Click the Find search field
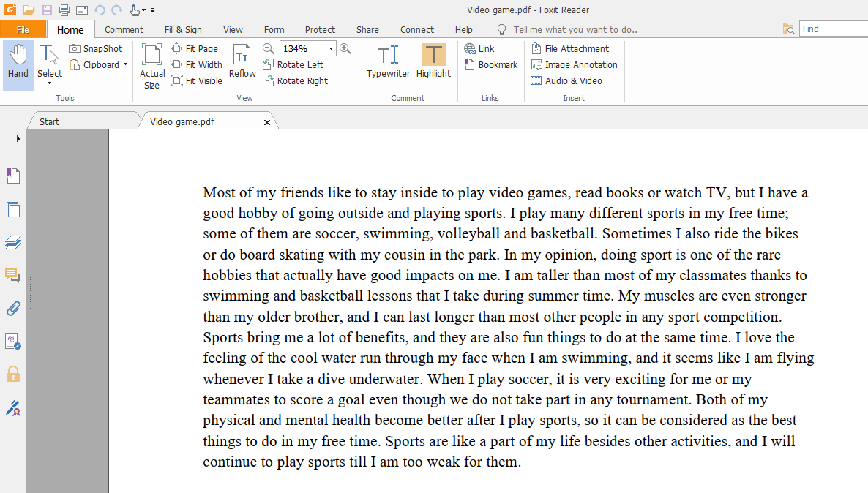 pyautogui.click(x=833, y=29)
